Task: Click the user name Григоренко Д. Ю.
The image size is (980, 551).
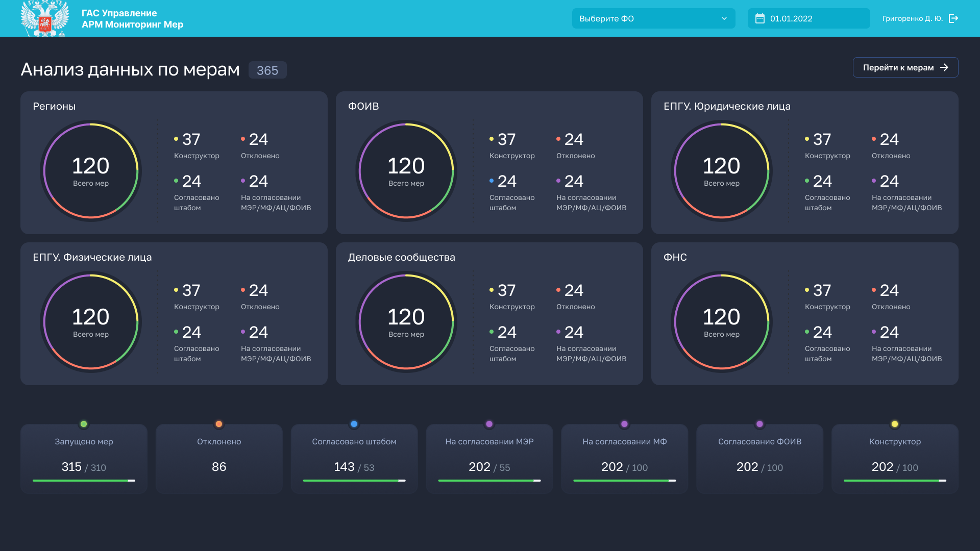Action: (912, 18)
